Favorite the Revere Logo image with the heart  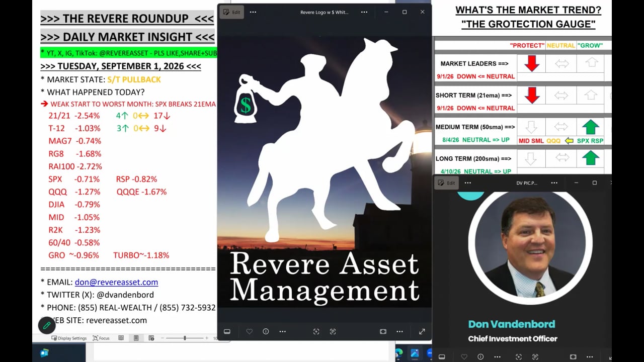pyautogui.click(x=249, y=331)
